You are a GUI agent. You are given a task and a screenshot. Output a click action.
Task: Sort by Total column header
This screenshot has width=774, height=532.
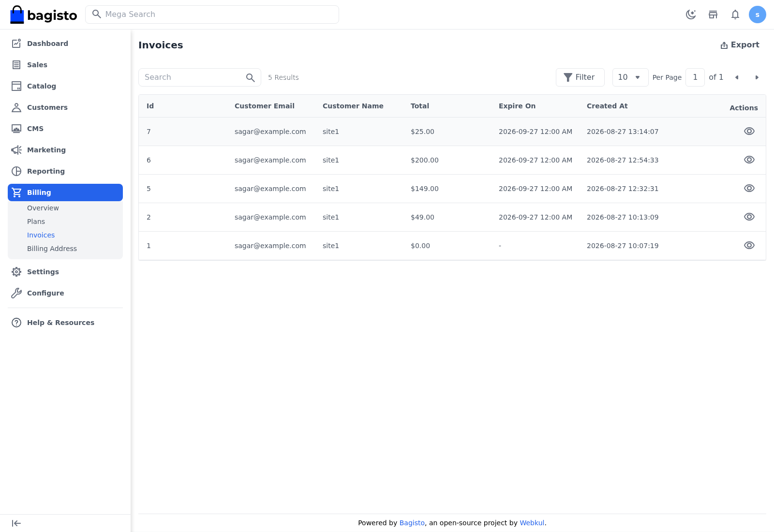(x=420, y=106)
